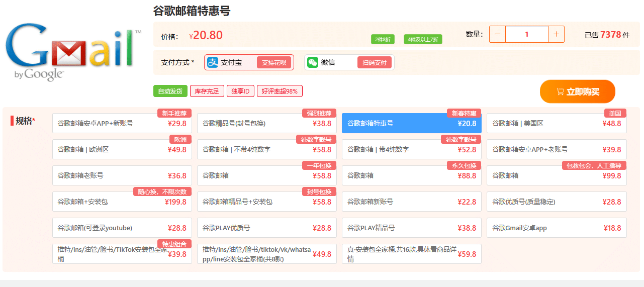Select spec 谷歌精品号(封号包换)
Image resolution: width=644 pixels, height=287 pixels.
point(267,123)
